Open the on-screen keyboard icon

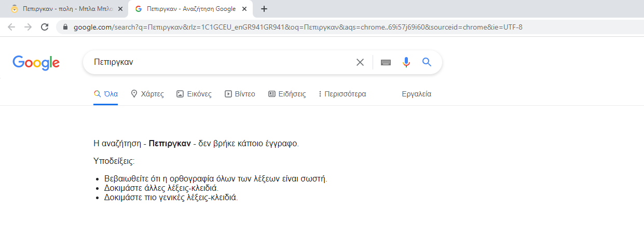point(386,62)
